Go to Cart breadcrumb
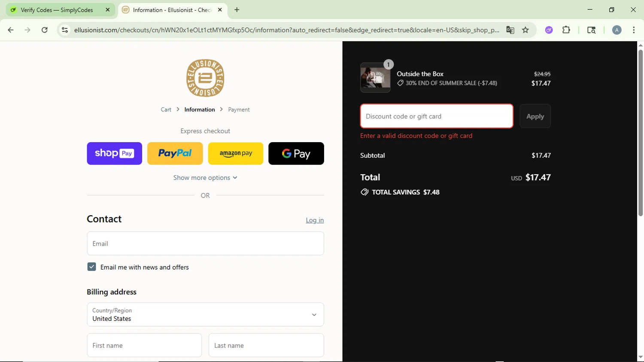 [166, 110]
